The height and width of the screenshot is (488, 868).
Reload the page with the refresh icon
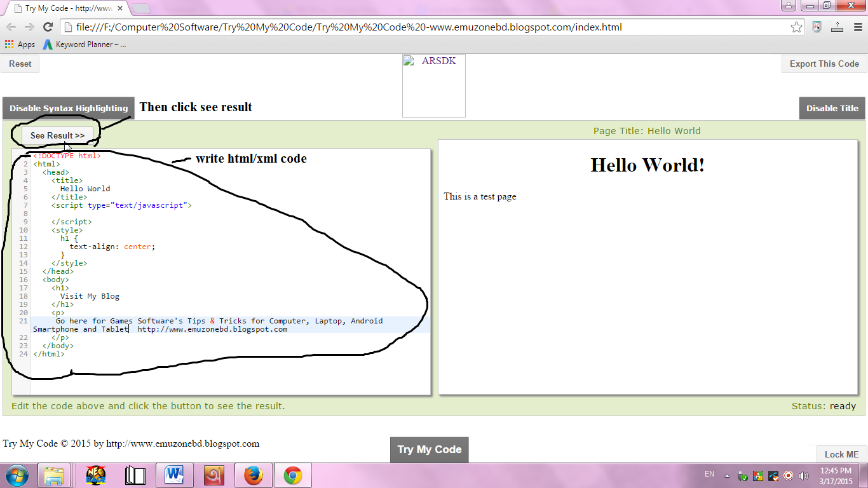tap(48, 27)
